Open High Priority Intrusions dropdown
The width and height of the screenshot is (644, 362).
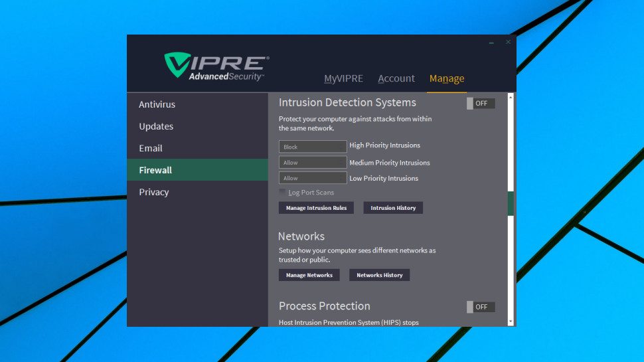pos(313,147)
